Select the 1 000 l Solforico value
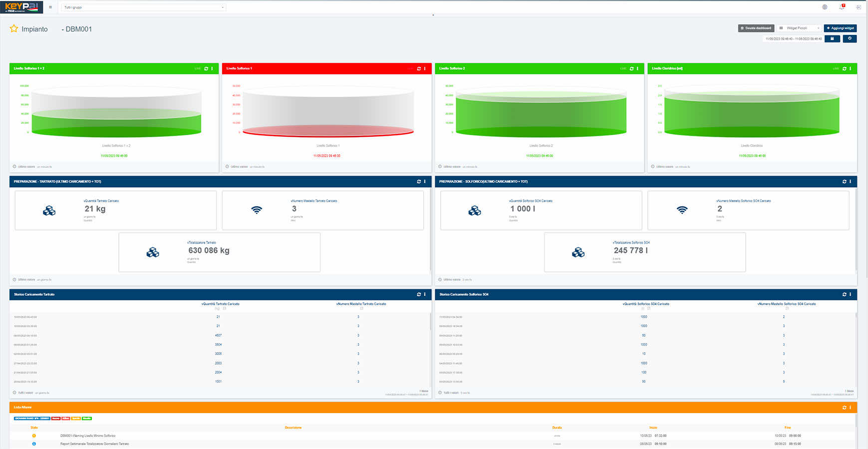The height and width of the screenshot is (449, 868). [523, 209]
